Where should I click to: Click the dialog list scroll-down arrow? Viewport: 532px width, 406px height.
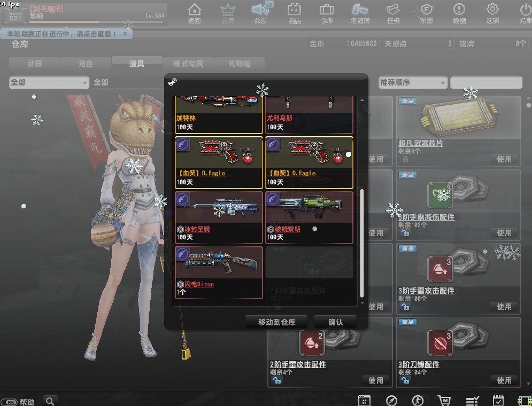click(x=362, y=303)
